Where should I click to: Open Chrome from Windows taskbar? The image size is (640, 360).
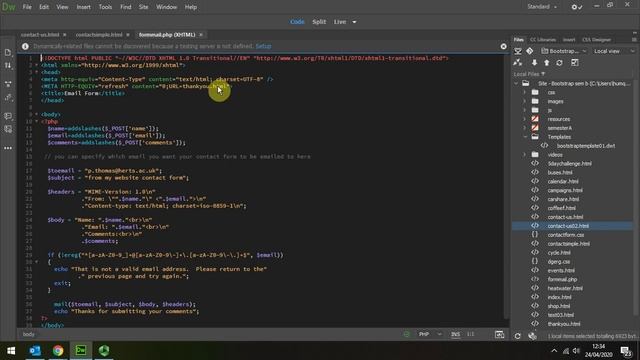tap(58, 351)
